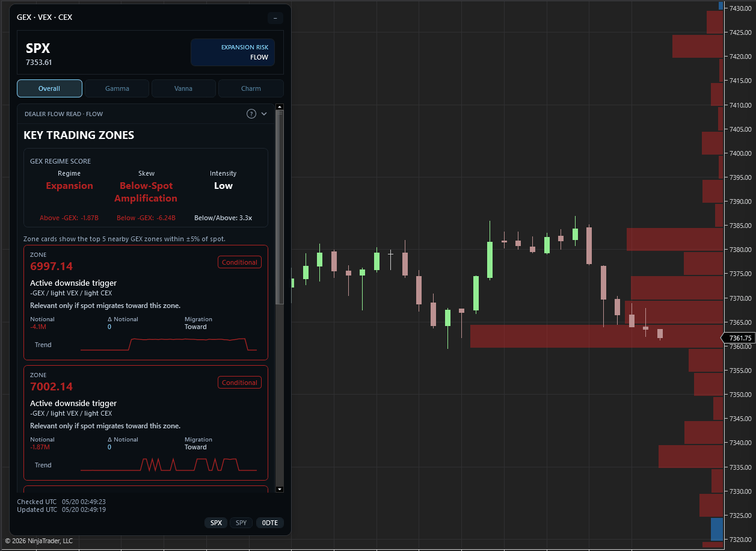This screenshot has height=551, width=756.
Task: Toggle the SPX symbol button
Action: pos(216,523)
